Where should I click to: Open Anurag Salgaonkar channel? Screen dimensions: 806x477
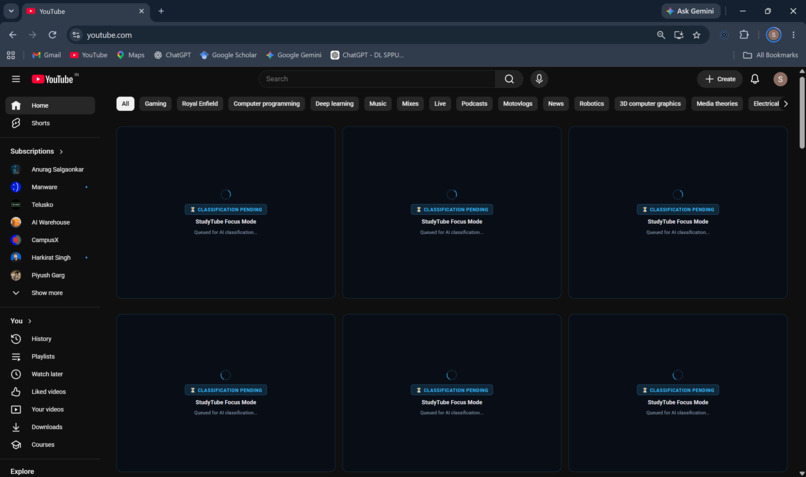pyautogui.click(x=50, y=169)
